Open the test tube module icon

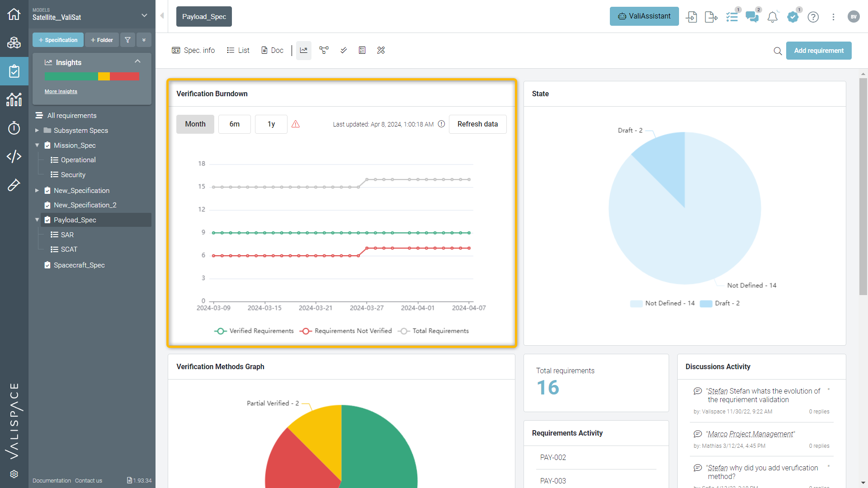pos(14,185)
